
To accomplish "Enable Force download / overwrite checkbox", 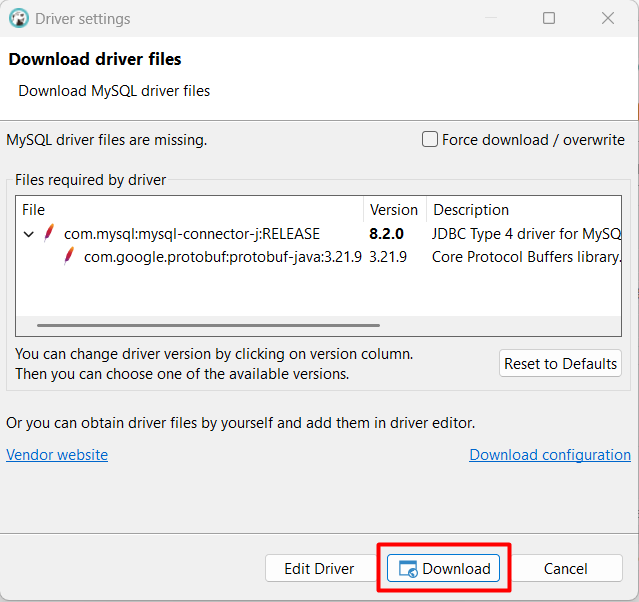I will (x=430, y=140).
